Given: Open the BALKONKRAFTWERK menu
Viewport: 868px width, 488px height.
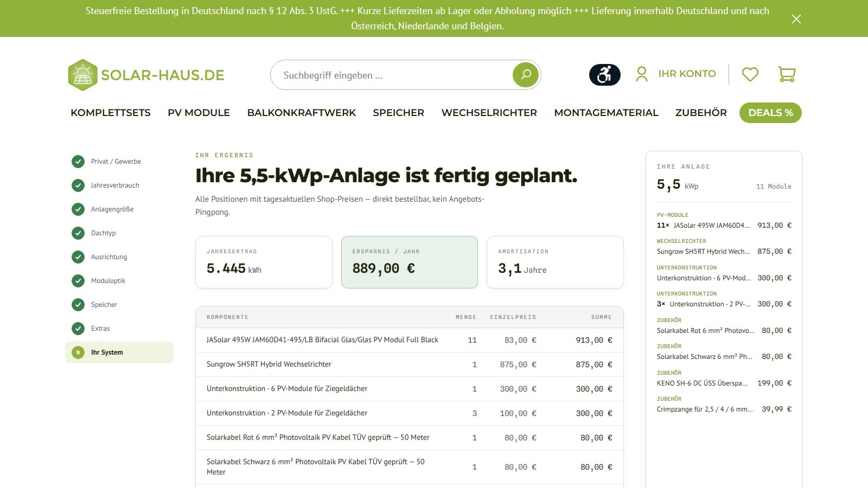Looking at the screenshot, I should [301, 113].
